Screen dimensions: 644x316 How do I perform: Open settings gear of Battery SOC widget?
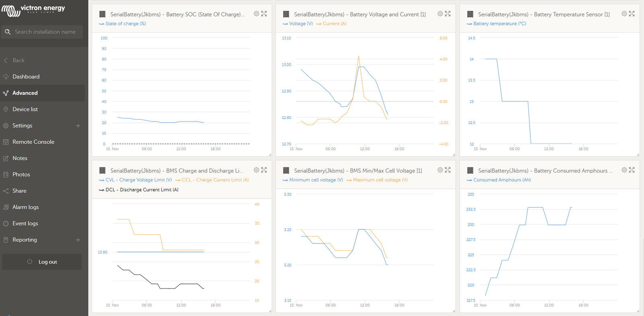click(256, 14)
